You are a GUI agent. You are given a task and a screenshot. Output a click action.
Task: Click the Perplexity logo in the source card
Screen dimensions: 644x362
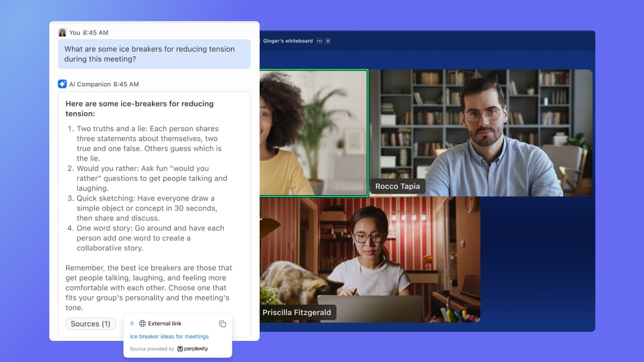(x=193, y=349)
